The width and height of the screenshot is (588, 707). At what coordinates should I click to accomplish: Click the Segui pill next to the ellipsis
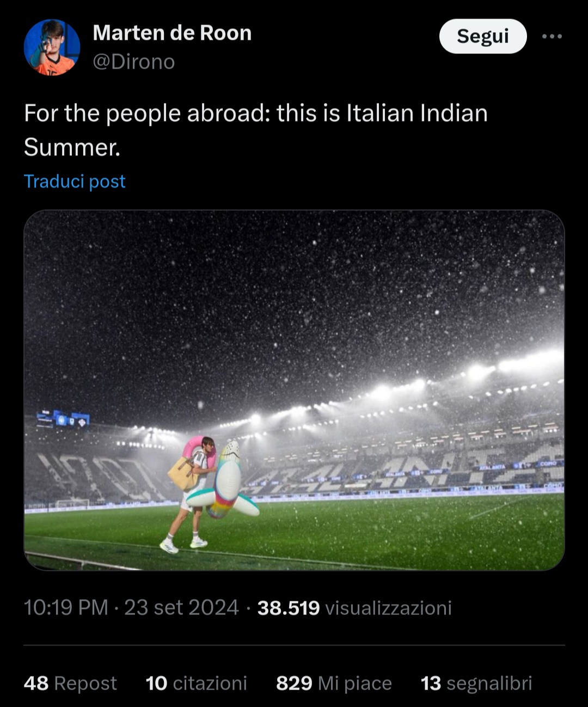pyautogui.click(x=482, y=36)
